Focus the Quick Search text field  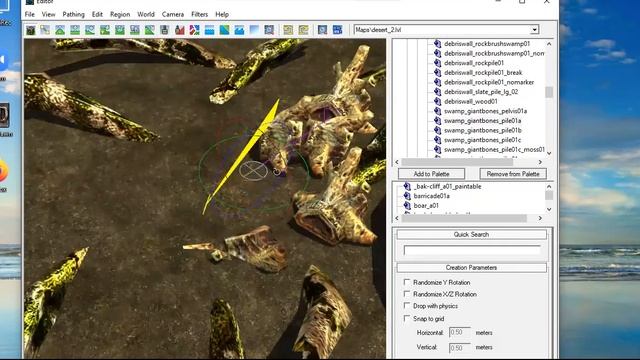pyautogui.click(x=472, y=250)
